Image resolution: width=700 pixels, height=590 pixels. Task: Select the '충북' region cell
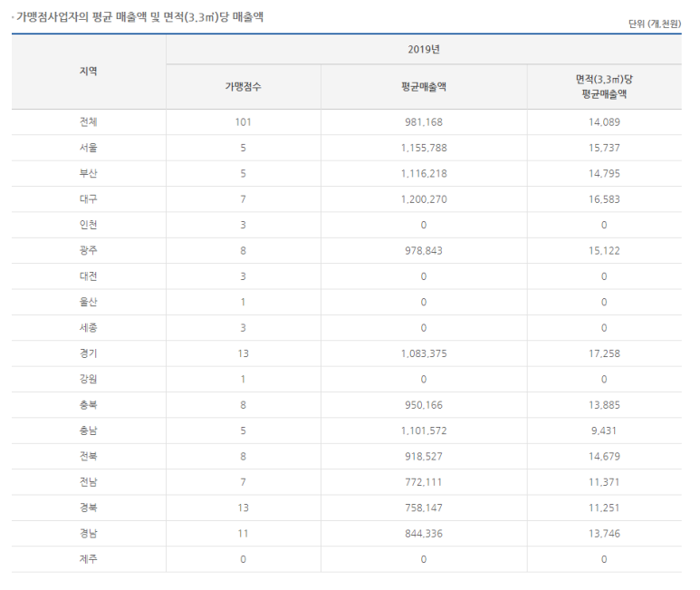(x=89, y=405)
